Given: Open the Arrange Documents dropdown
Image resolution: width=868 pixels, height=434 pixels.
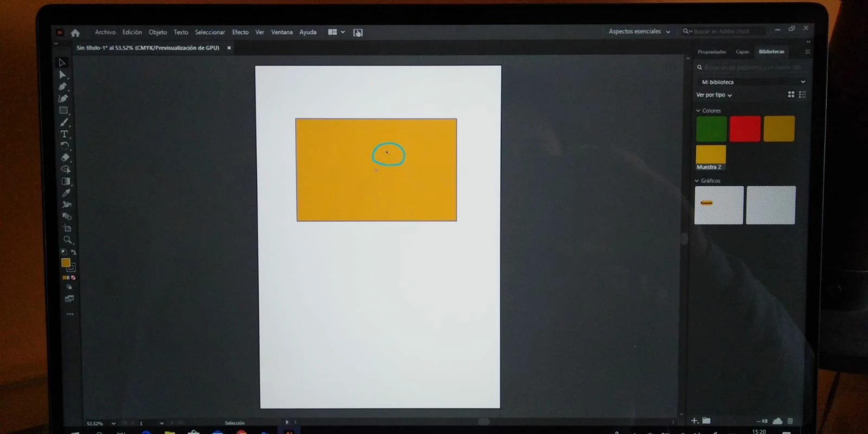Looking at the screenshot, I should click(x=336, y=32).
